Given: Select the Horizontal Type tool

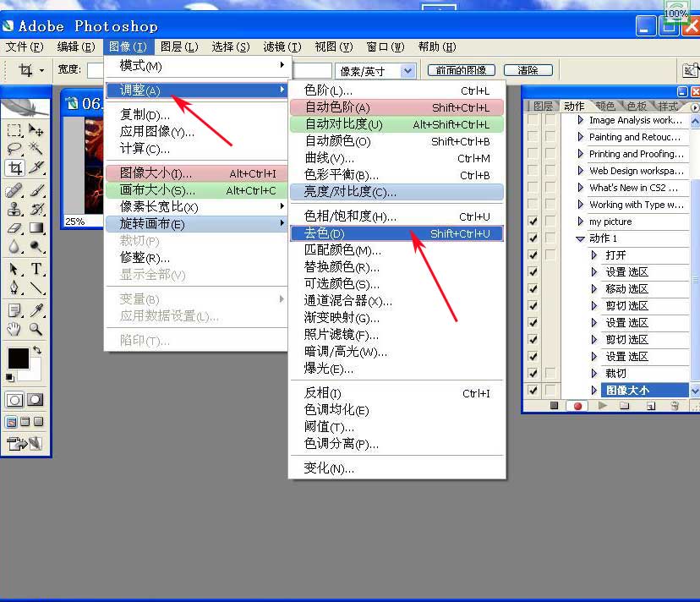Looking at the screenshot, I should (x=36, y=269).
